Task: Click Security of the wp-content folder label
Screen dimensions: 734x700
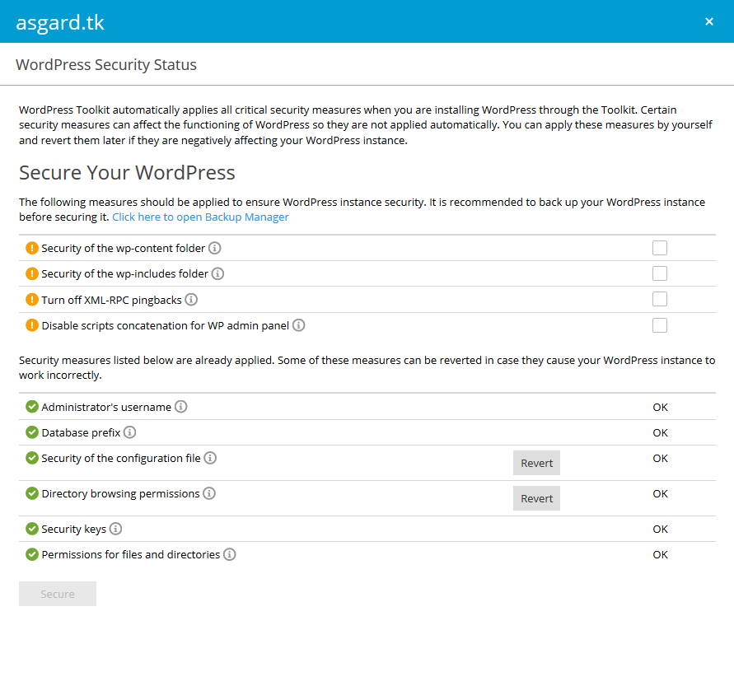Action: (123, 249)
